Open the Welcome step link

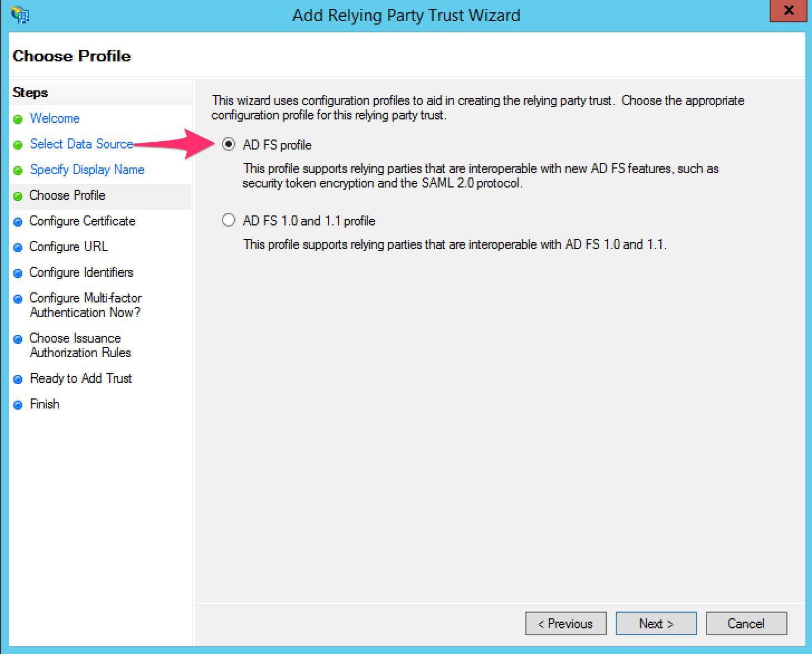click(55, 118)
